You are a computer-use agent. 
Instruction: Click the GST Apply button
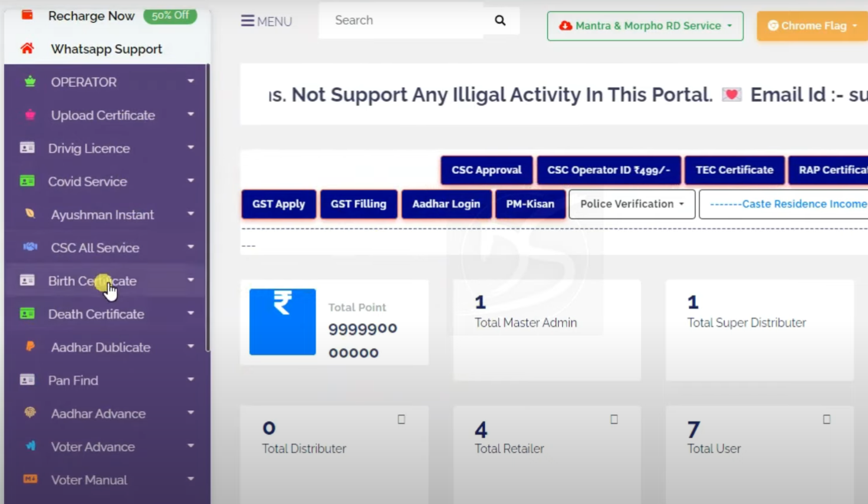(278, 204)
